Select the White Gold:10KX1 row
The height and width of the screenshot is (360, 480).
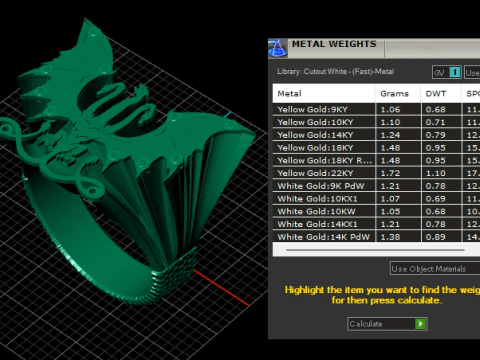376,198
